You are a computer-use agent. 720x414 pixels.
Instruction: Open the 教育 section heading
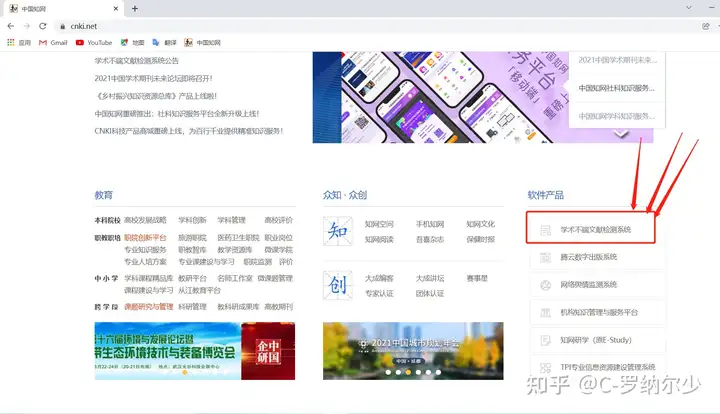[x=104, y=195]
